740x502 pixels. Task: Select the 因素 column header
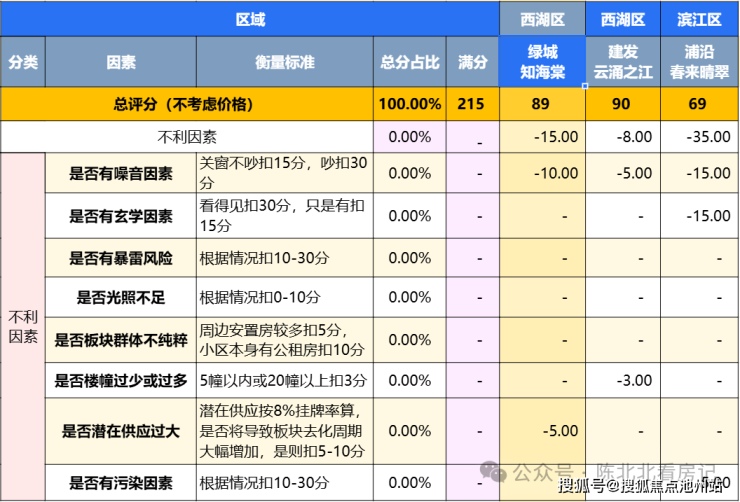pyautogui.click(x=121, y=62)
